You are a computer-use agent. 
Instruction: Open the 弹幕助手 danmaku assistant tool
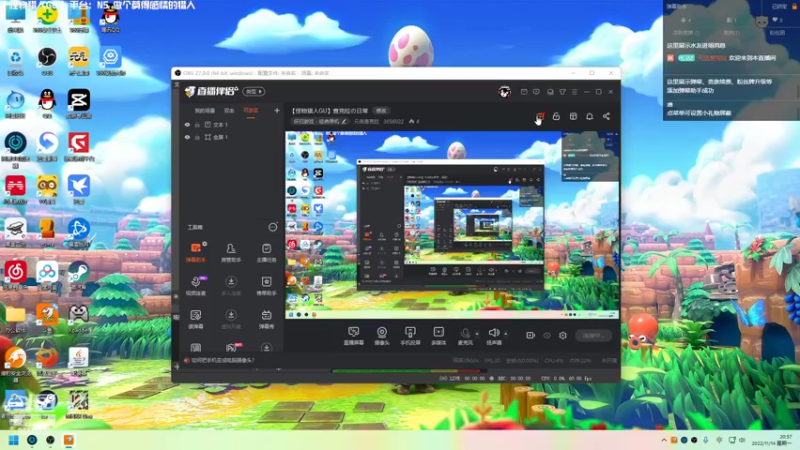click(196, 253)
